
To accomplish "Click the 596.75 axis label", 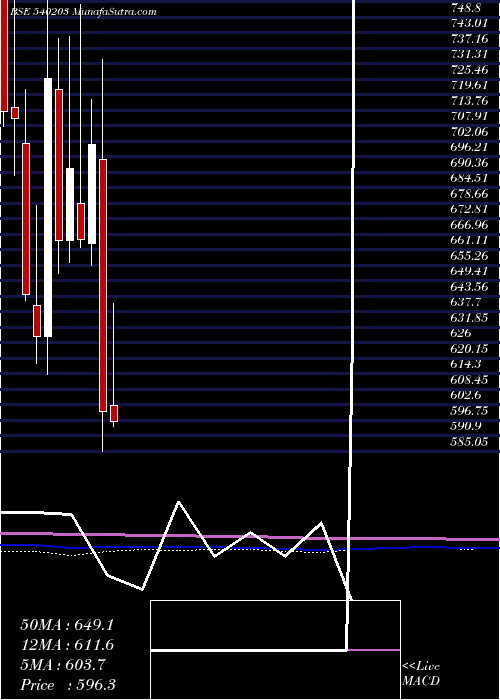I will click(x=470, y=411).
